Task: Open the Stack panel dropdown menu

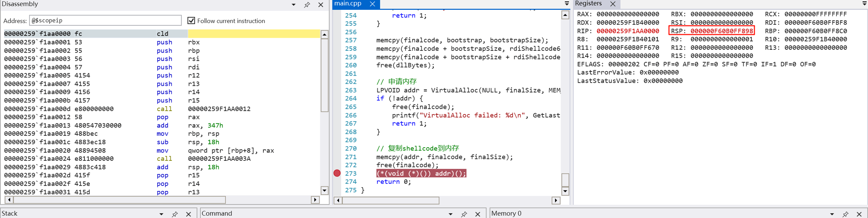Action: [161, 214]
